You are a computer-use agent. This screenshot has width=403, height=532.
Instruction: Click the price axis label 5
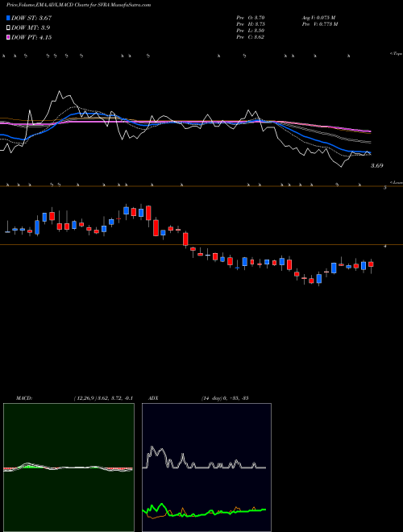(385, 188)
